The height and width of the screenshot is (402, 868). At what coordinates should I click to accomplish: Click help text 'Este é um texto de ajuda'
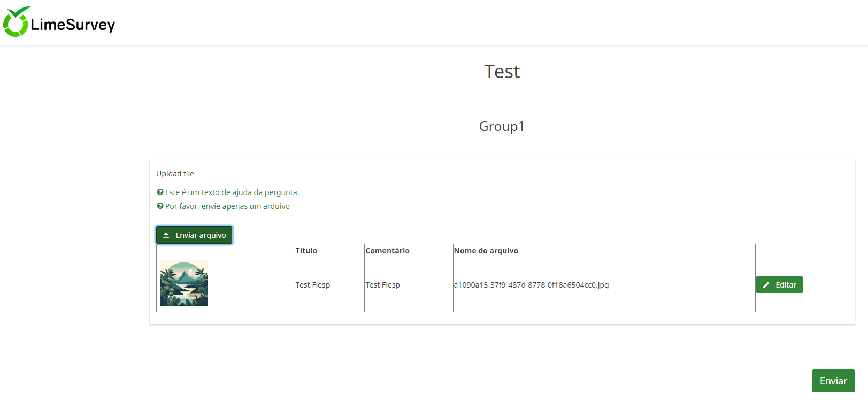(232, 192)
